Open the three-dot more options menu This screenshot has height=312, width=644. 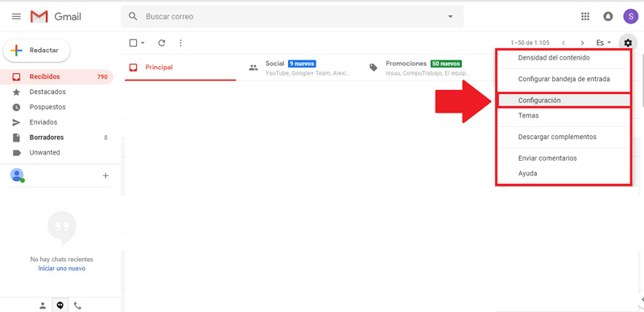tap(180, 43)
